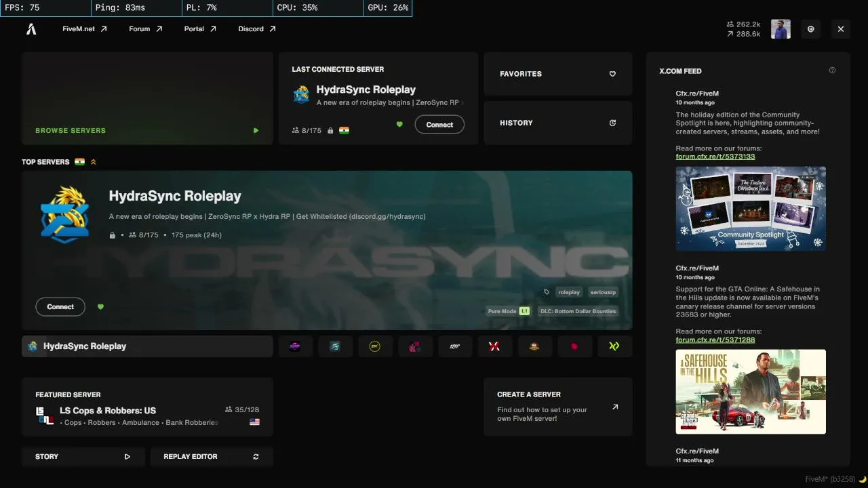868x488 pixels.
Task: Select the yellow circle server icon
Action: coord(375,346)
